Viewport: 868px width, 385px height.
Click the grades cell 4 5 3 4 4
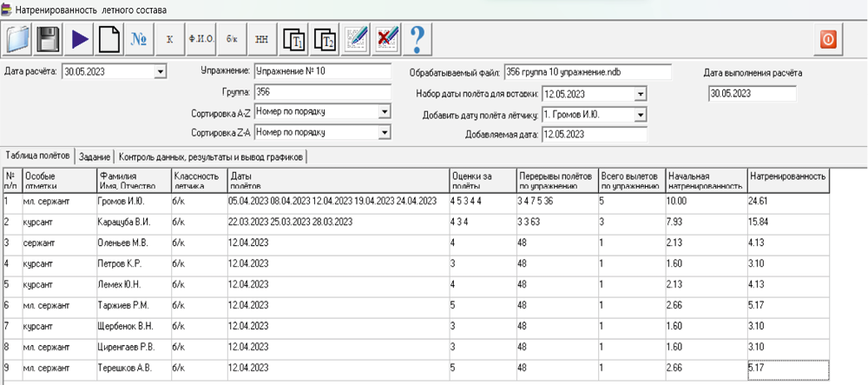[482, 202]
